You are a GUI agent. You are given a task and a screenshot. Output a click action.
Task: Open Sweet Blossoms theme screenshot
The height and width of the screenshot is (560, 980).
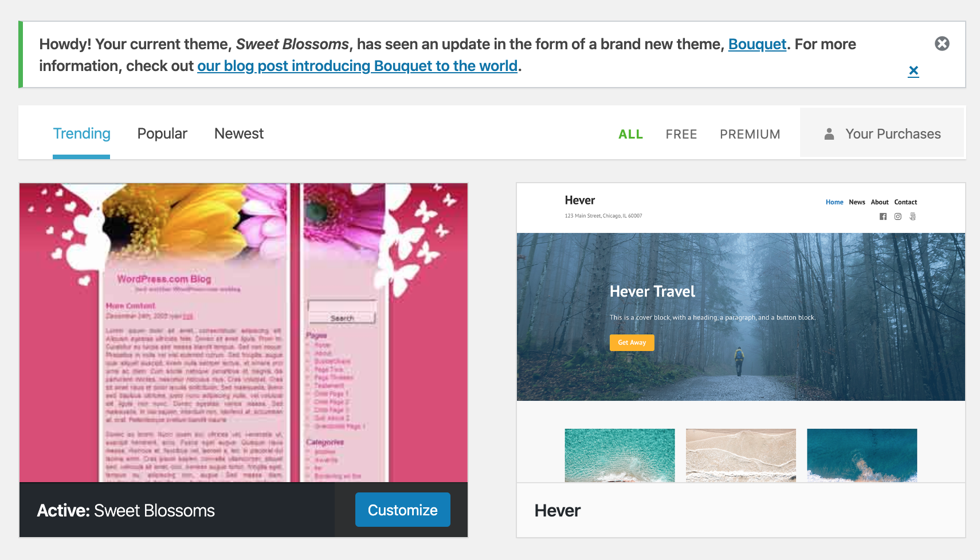(244, 333)
